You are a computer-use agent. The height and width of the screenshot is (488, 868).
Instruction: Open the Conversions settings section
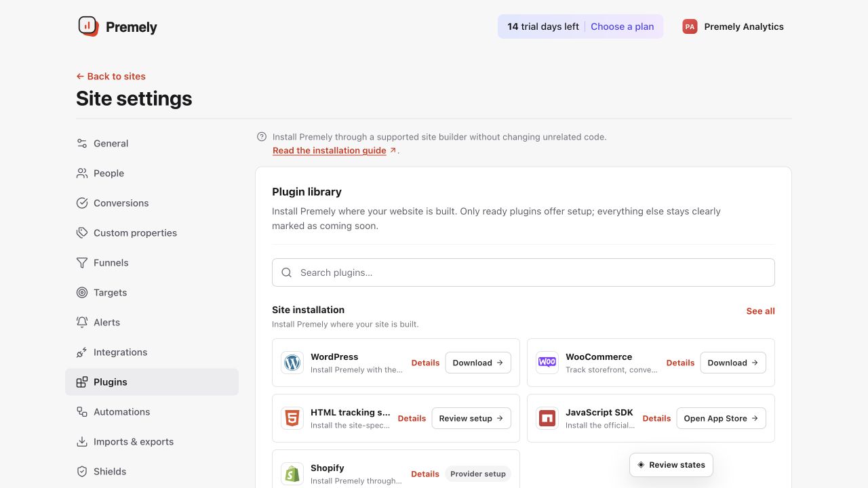152,203
